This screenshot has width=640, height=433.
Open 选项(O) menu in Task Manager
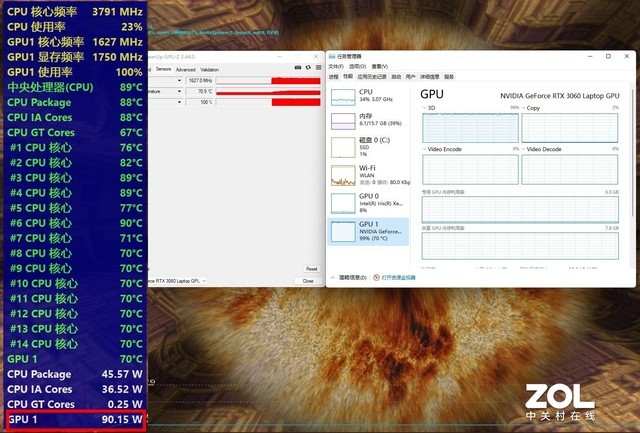click(x=358, y=66)
